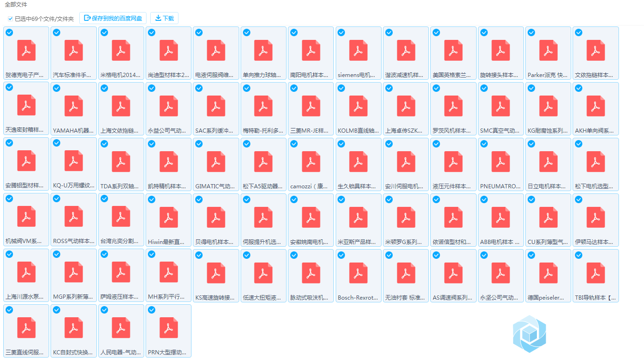
Task: Click the 南阳电机样本 PDF icon
Action: click(x=311, y=50)
